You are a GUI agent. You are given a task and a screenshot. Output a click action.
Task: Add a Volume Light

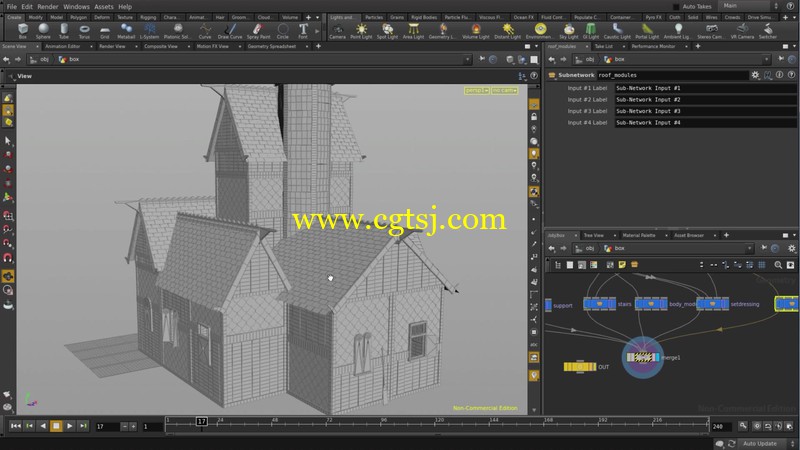pos(476,31)
